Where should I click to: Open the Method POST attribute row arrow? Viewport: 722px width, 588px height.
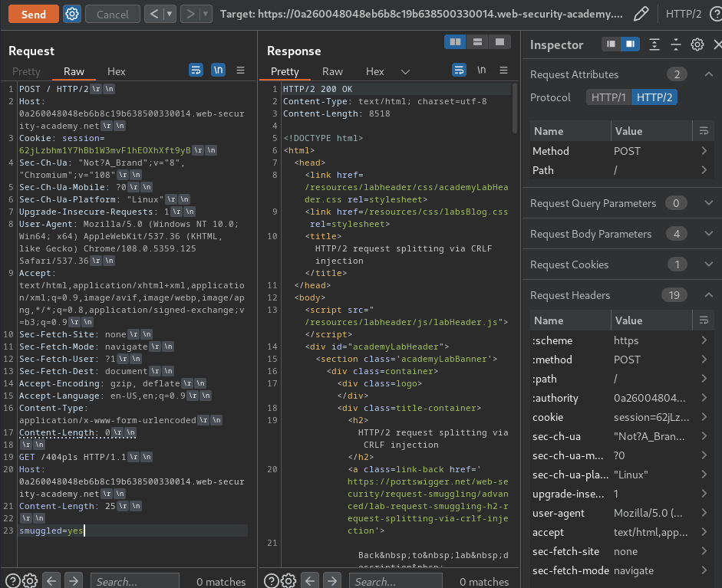[x=704, y=151]
